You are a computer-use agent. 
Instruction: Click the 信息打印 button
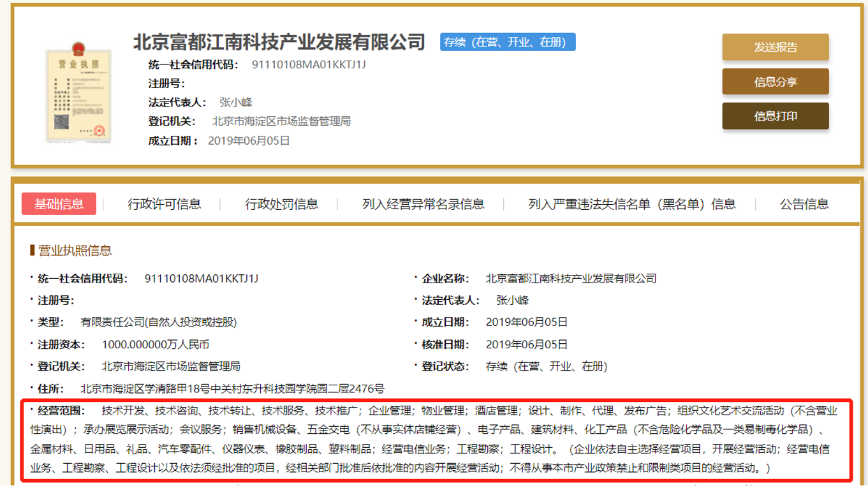(776, 116)
